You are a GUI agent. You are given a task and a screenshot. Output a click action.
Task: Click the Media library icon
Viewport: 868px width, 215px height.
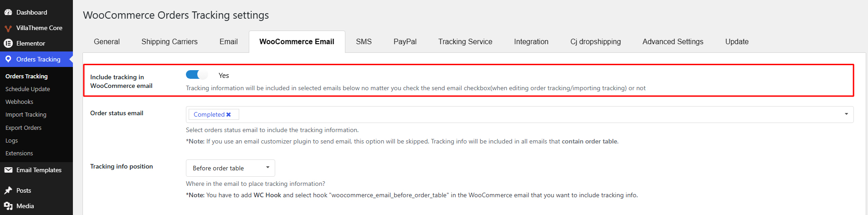tap(8, 206)
